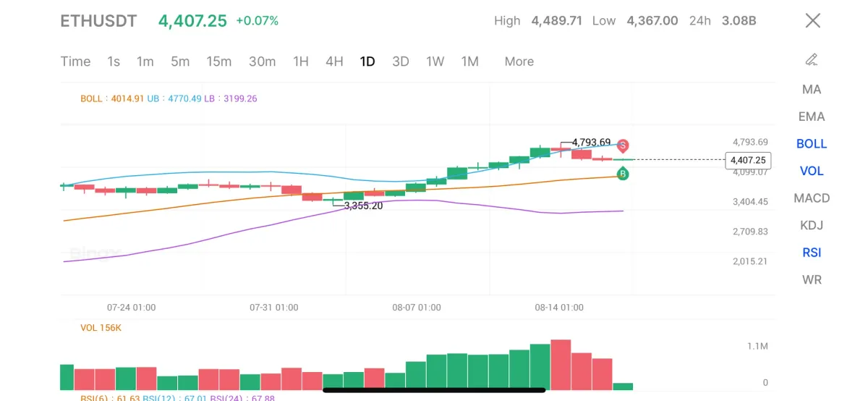
Task: Open the drawing pencil tool
Action: click(812, 59)
